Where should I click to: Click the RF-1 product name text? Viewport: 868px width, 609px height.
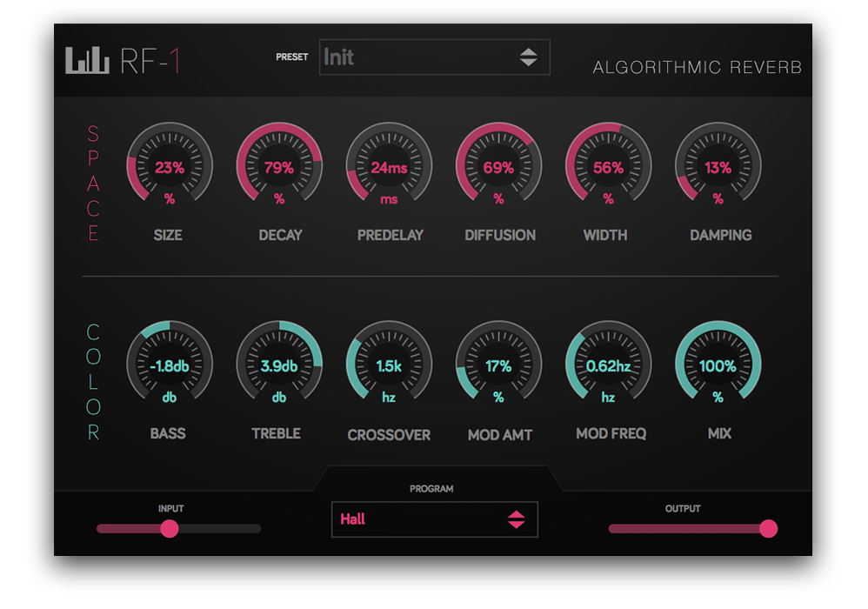150,61
